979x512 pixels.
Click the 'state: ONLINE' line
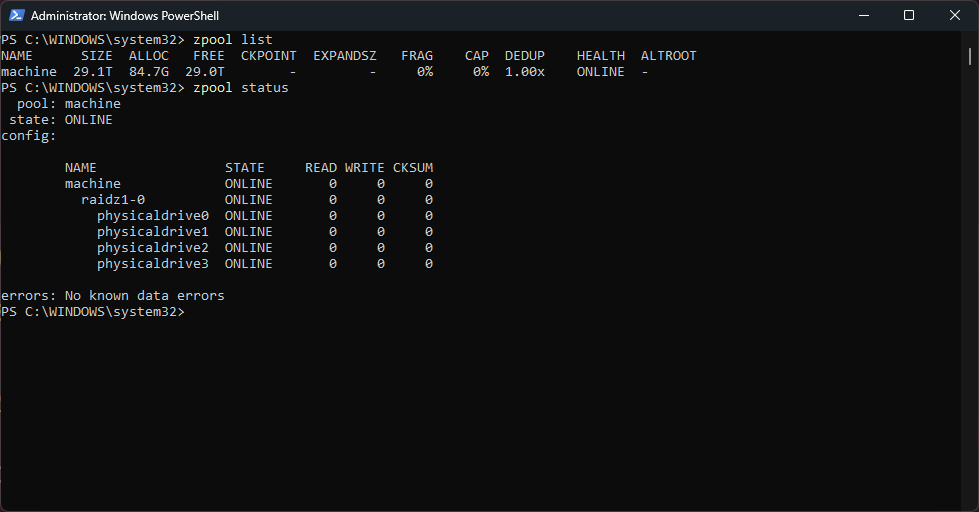(x=61, y=120)
